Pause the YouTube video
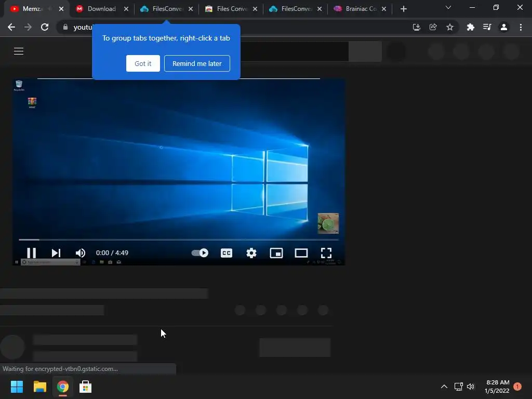Viewport: 532px width, 399px height. point(31,253)
